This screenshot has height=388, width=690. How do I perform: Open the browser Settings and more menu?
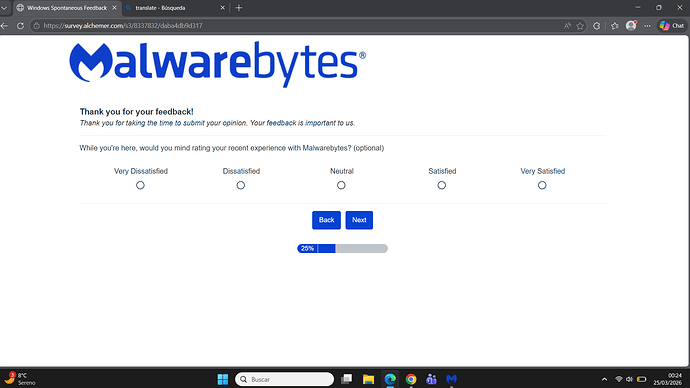tap(647, 26)
